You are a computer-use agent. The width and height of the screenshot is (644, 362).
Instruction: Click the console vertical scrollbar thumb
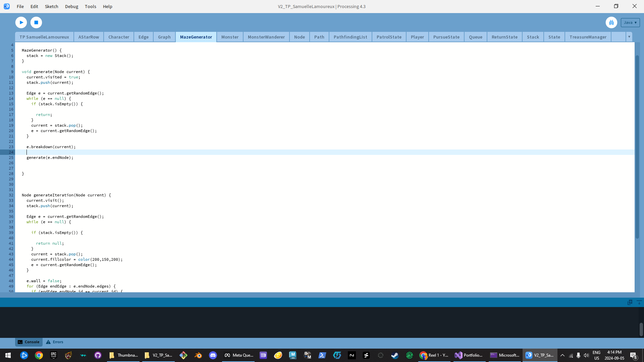[x=641, y=329]
